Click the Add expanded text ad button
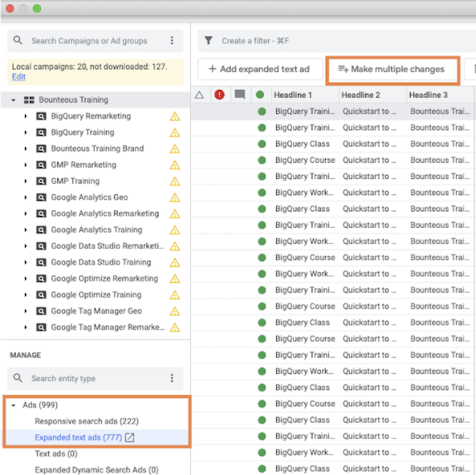Screen dimensions: 476x475 click(x=260, y=69)
